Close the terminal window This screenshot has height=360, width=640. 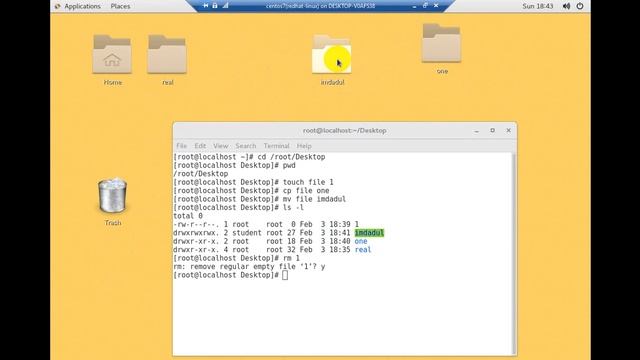509,131
